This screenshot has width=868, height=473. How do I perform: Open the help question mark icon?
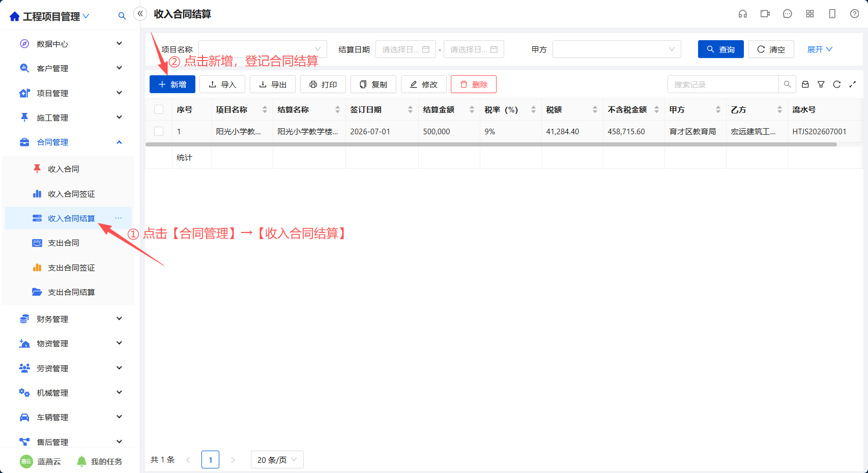855,14
